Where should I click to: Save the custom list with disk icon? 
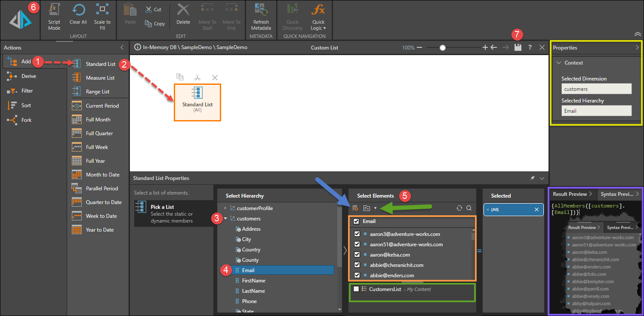pos(518,47)
